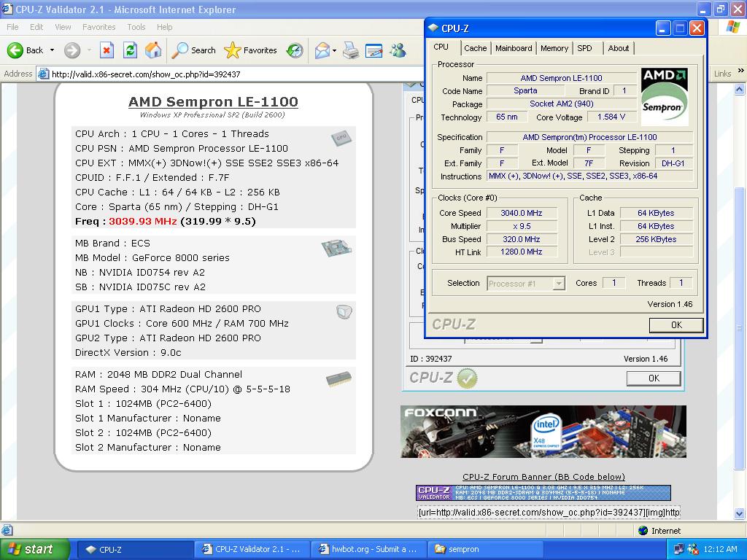Open the File menu
747x560 pixels.
pos(12,27)
